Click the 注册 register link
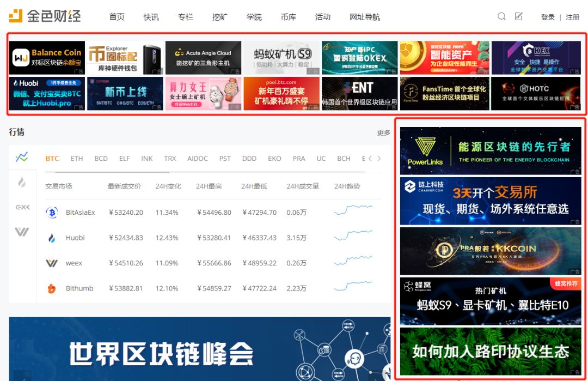This screenshot has height=381, width=588. coord(572,17)
